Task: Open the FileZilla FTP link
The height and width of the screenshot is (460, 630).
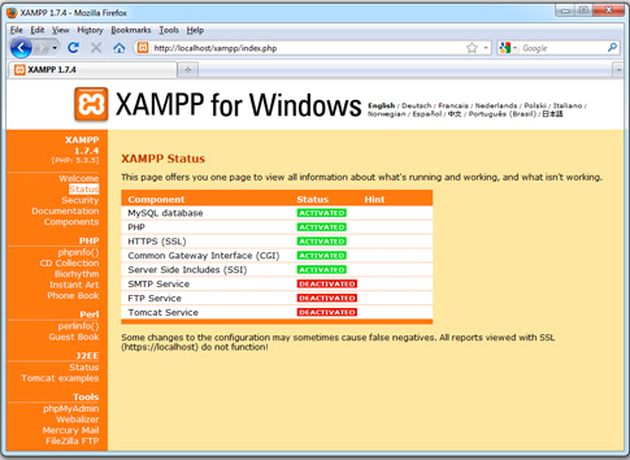Action: (72, 441)
